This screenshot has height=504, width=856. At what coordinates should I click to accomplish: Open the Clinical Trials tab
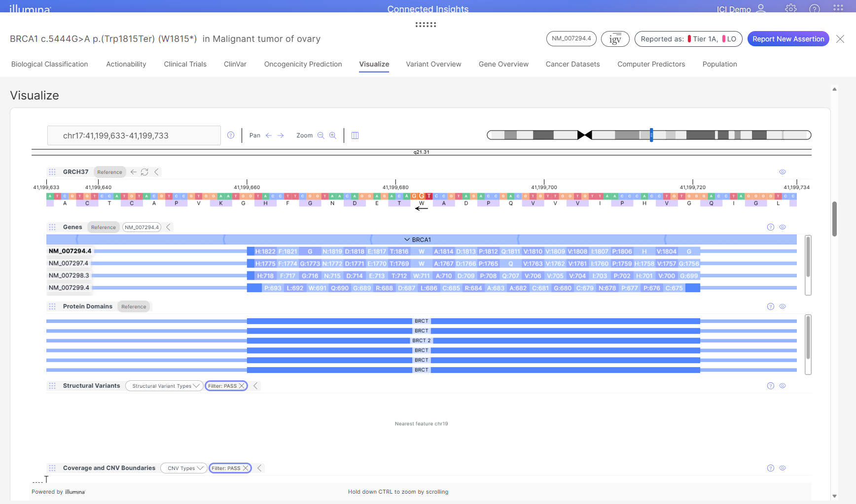tap(185, 64)
